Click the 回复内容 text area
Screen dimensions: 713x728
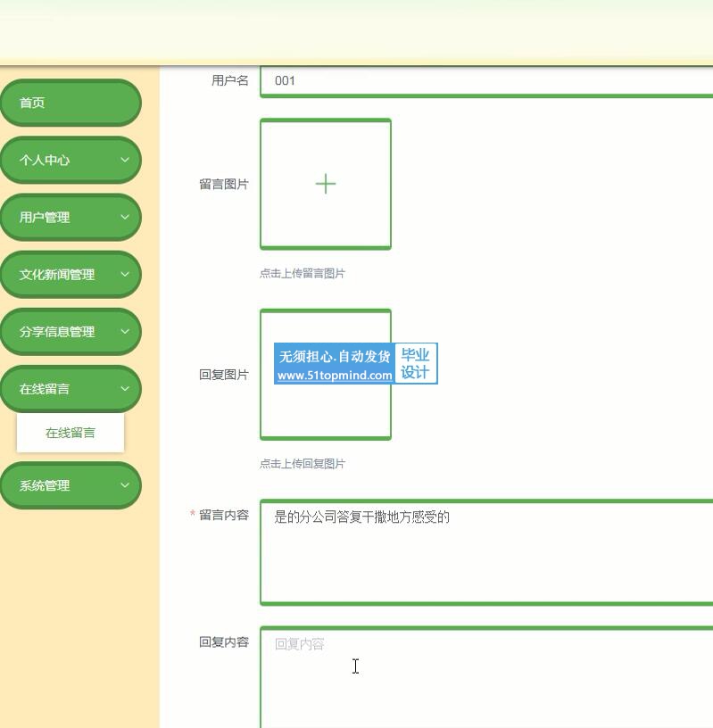(x=486, y=677)
